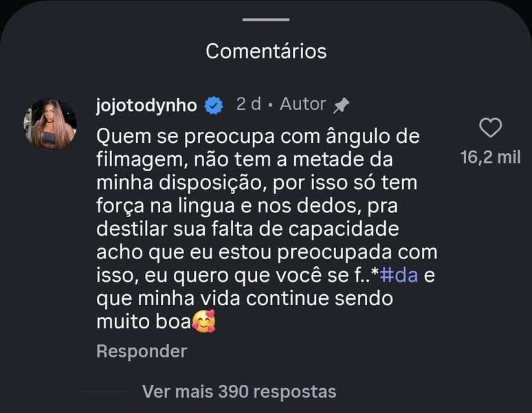Open jojotodynho's profile picture
The height and width of the screenshot is (413, 532).
(49, 124)
